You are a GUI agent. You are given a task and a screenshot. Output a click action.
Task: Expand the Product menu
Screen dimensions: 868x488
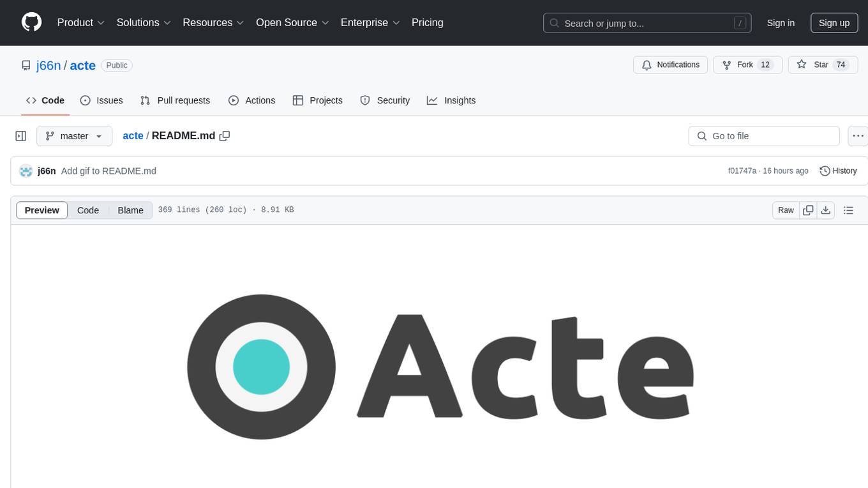point(81,22)
